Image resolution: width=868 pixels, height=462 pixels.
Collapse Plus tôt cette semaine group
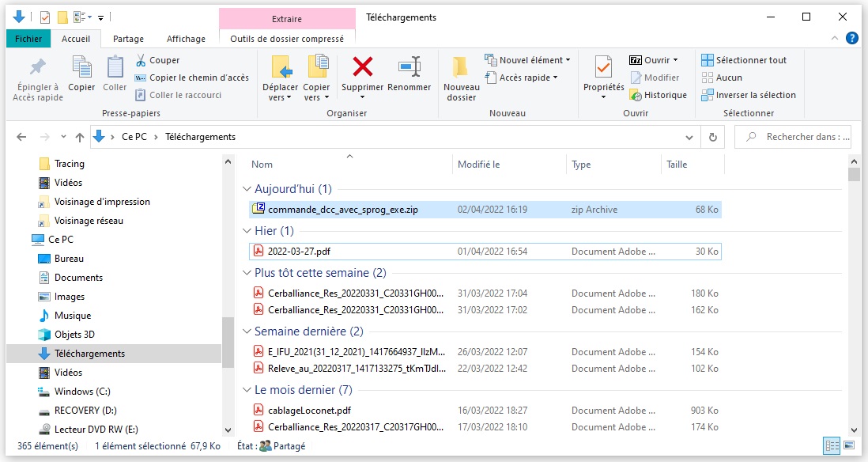pos(247,273)
